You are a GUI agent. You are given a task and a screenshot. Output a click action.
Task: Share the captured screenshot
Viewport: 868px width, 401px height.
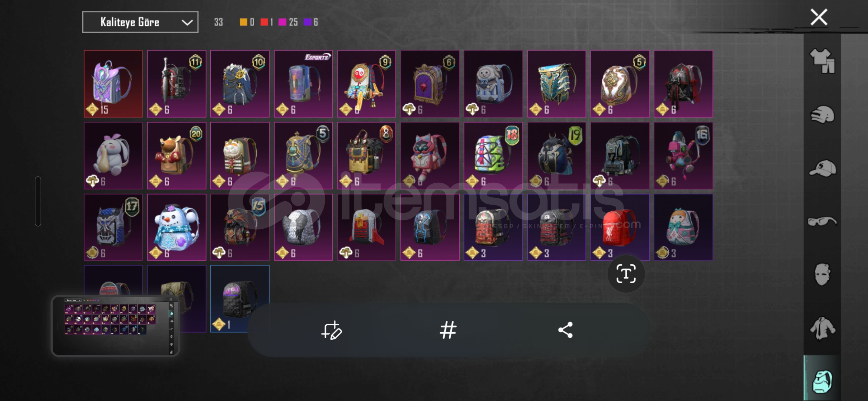[565, 330]
